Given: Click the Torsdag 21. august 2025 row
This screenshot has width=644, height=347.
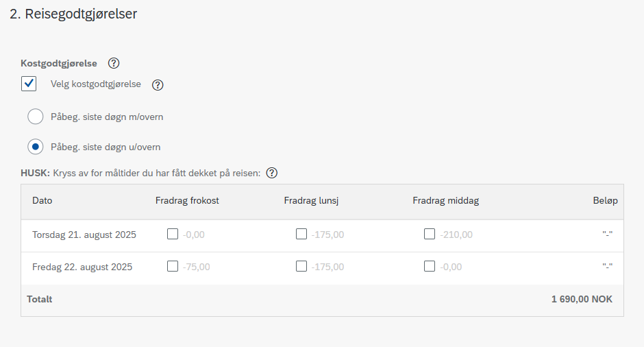Looking at the screenshot, I should click(x=323, y=236).
